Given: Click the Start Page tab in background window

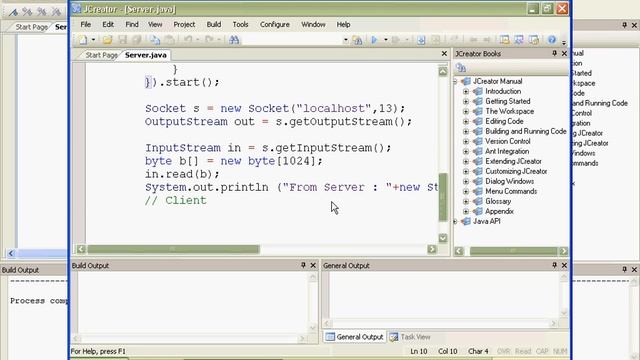Looking at the screenshot, I should pyautogui.click(x=31, y=27).
